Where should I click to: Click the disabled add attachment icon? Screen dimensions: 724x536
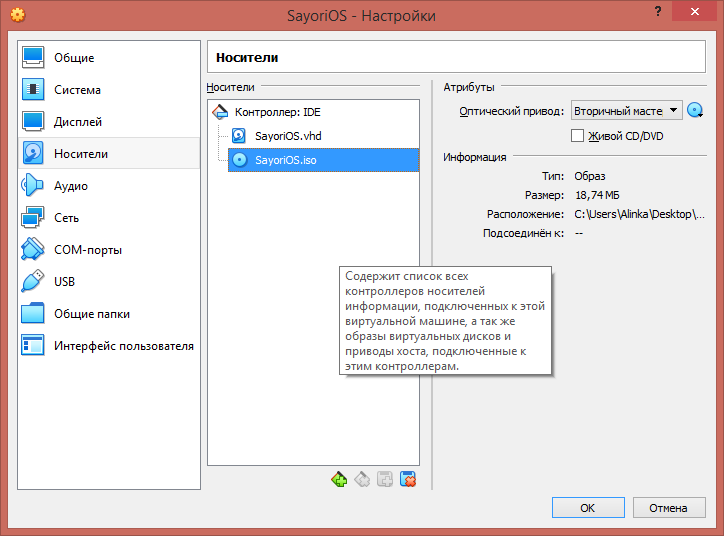pyautogui.click(x=385, y=480)
